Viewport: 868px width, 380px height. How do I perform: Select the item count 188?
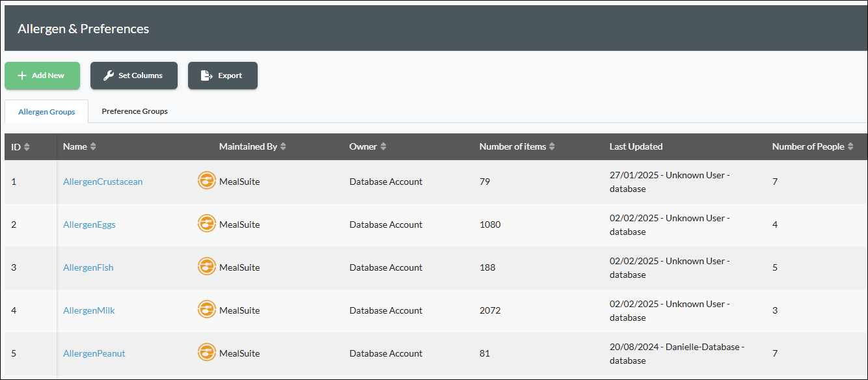coord(487,267)
